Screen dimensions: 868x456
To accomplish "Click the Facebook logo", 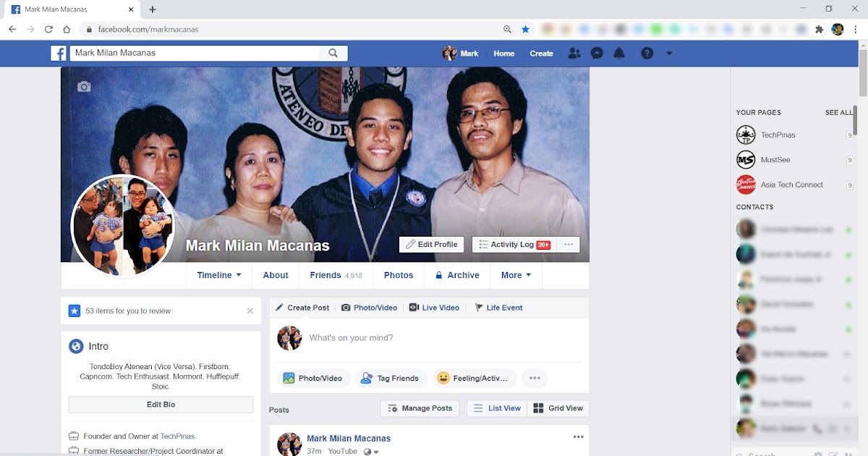I will pyautogui.click(x=59, y=53).
